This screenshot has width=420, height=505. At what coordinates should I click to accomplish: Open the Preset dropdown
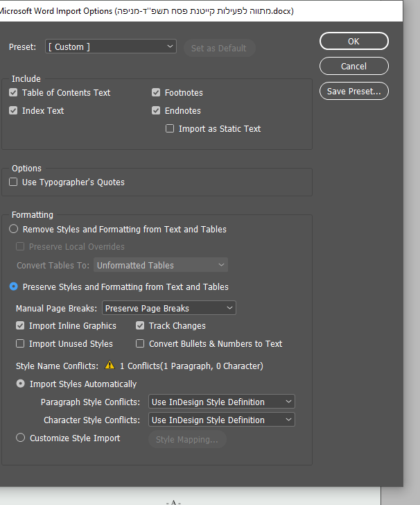tap(111, 46)
